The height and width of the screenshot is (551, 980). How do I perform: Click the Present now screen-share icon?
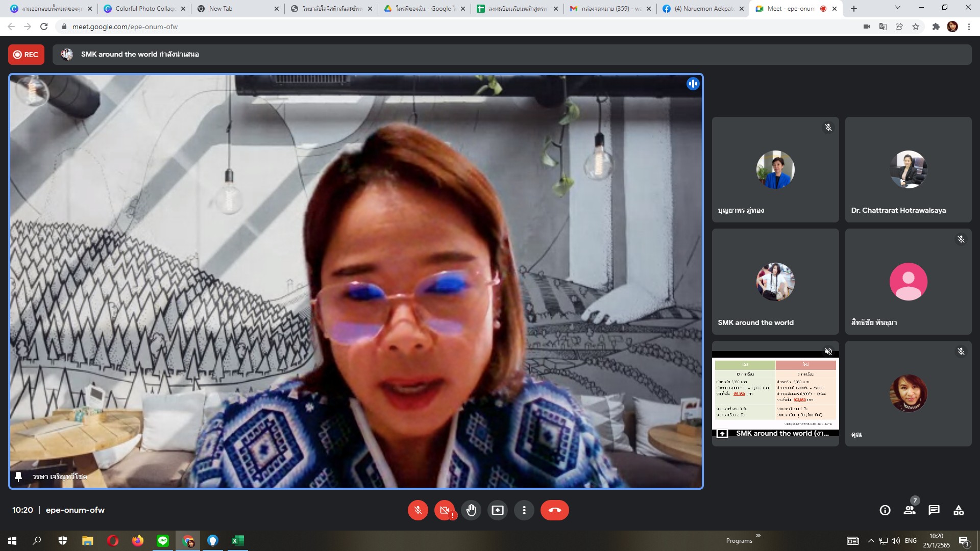click(498, 510)
